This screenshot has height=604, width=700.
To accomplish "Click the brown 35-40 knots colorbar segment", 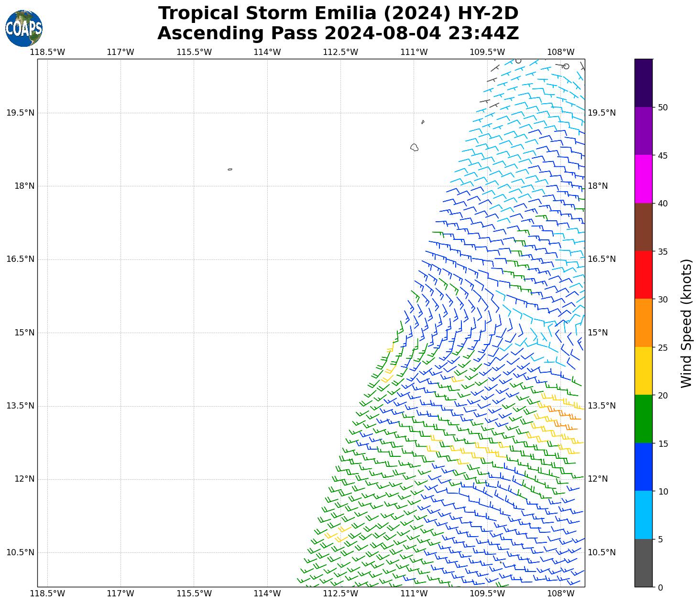I will [643, 226].
